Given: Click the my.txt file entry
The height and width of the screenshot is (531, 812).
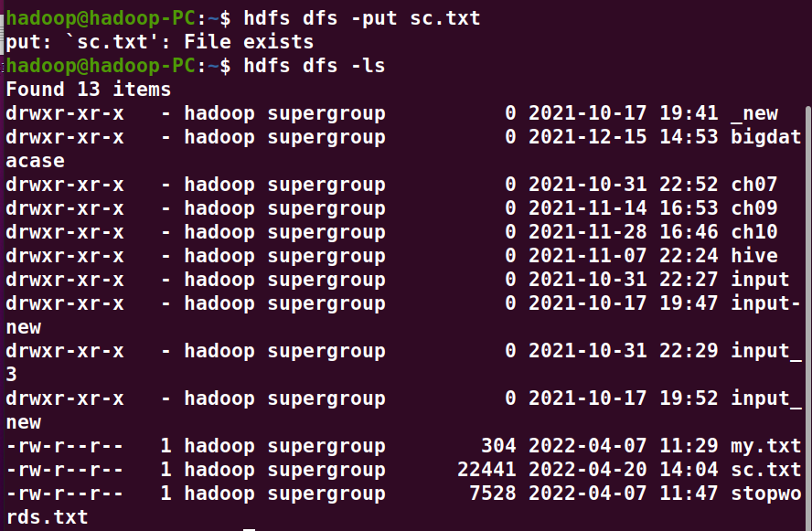Looking at the screenshot, I should (x=766, y=446).
